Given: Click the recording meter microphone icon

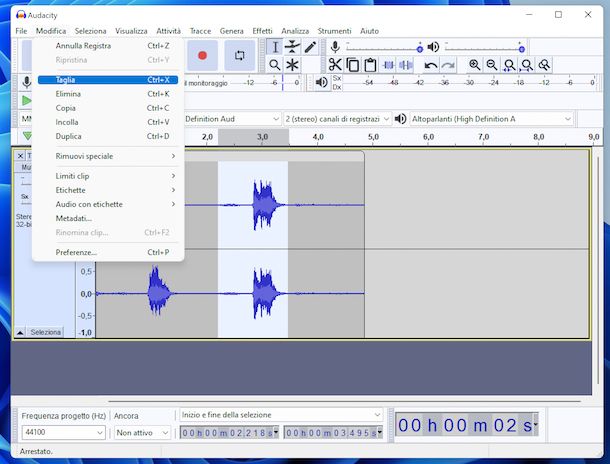Looking at the screenshot, I should point(26,82).
